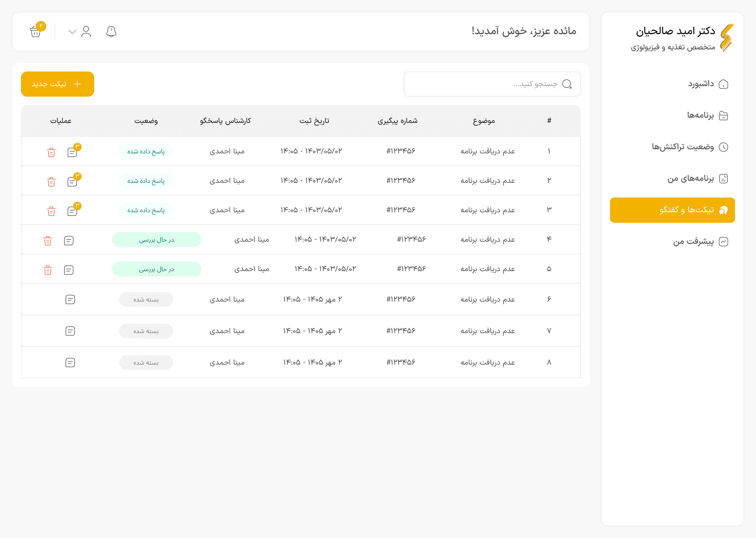The image size is (756, 538).
Task: Click the عملیات column header
Action: [x=61, y=121]
